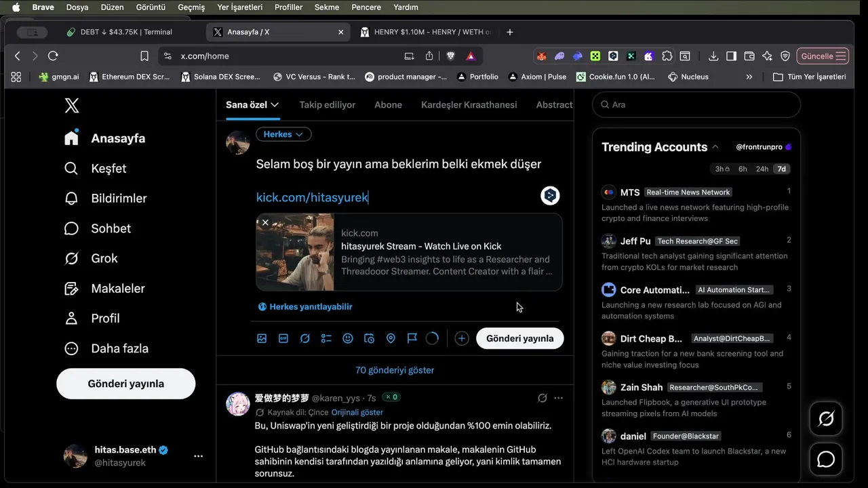
Task: Switch to Takip ediliyor tab
Action: point(328,104)
